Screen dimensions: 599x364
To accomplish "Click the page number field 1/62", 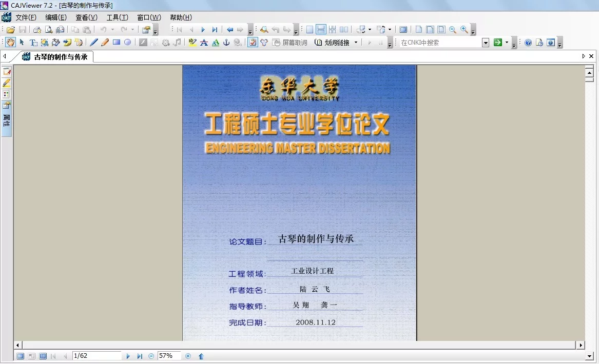I will [96, 356].
